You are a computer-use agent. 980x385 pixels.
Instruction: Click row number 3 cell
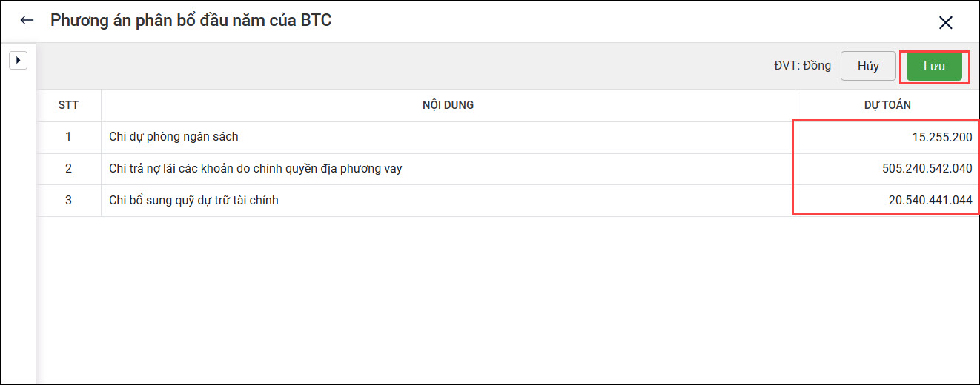[x=68, y=200]
